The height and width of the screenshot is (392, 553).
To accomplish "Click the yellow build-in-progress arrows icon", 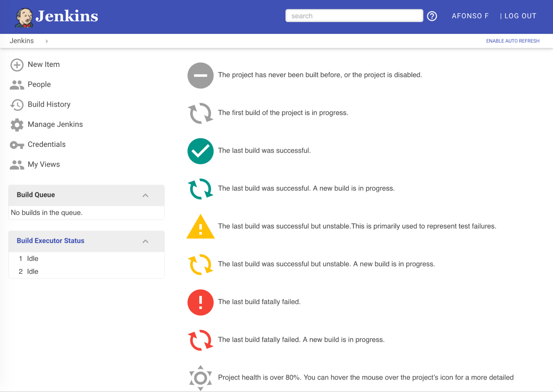I will point(200,265).
